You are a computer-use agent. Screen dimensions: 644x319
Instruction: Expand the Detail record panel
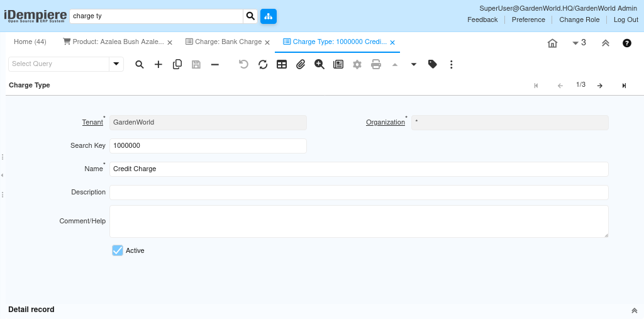pos(634,310)
